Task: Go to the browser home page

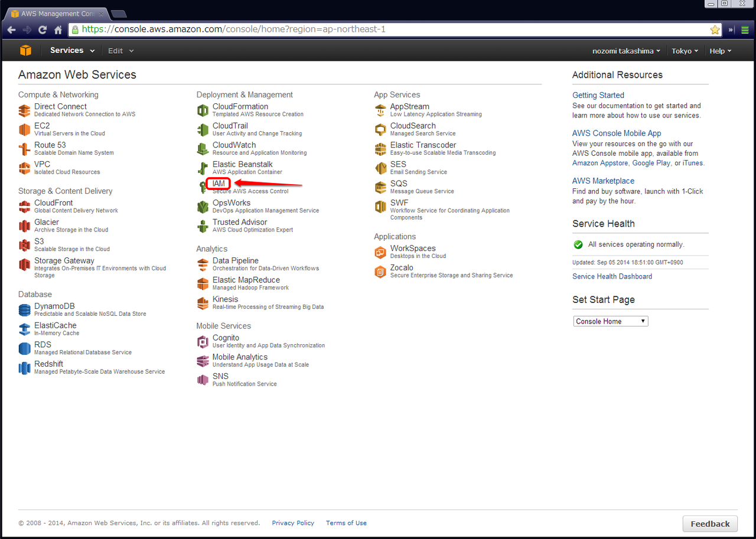Action: tap(58, 30)
